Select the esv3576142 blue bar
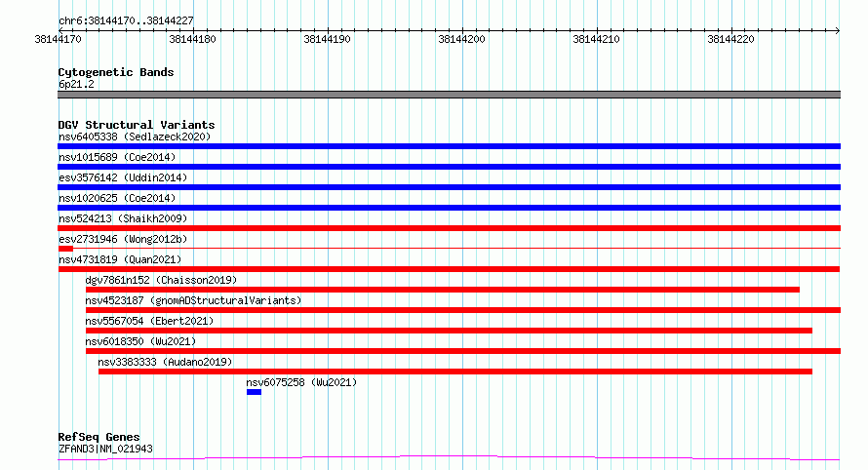The width and height of the screenshot is (868, 470). tap(449, 187)
